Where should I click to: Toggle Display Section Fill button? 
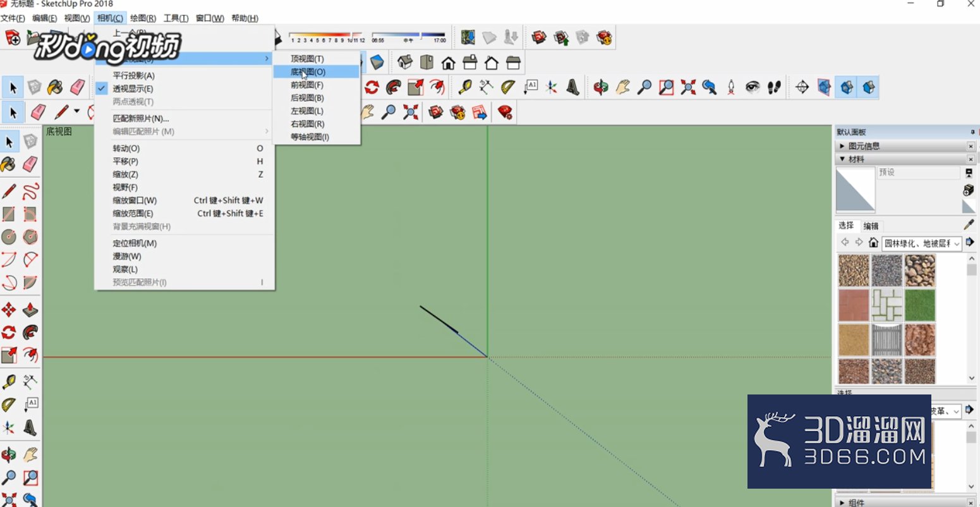(x=869, y=87)
